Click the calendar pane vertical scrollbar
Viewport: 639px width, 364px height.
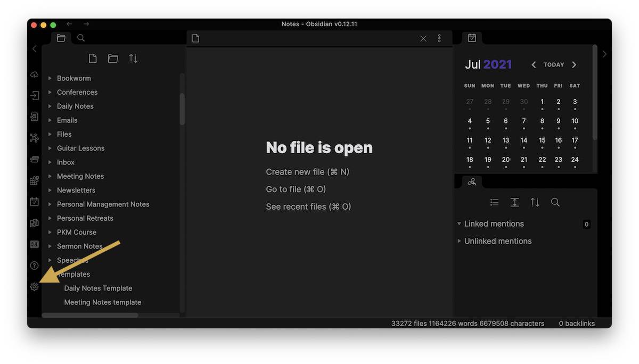(595, 92)
